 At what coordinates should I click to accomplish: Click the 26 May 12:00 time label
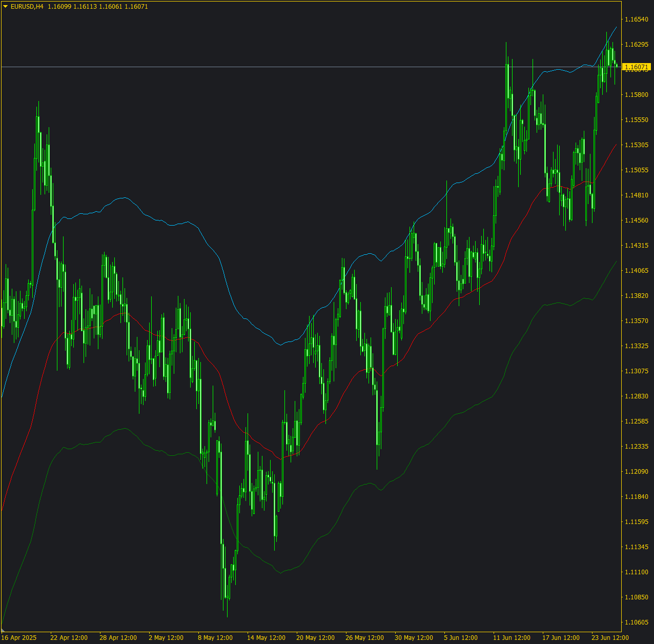pos(364,638)
